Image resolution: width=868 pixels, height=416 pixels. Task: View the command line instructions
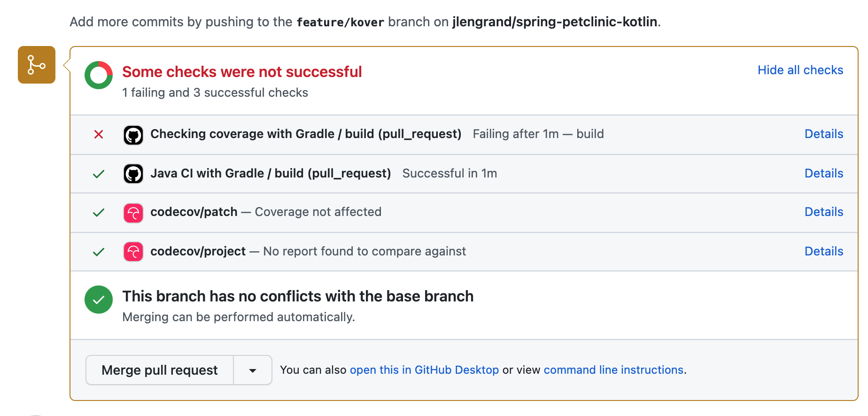(613, 370)
